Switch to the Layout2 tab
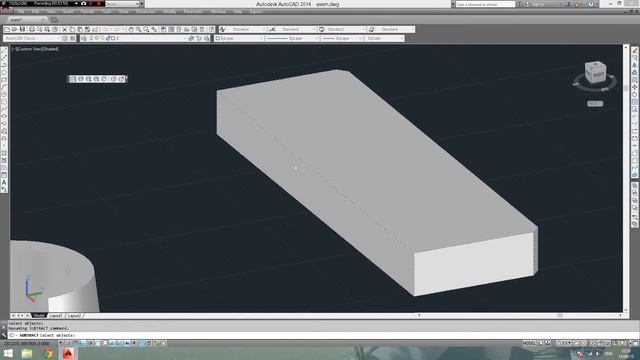The height and width of the screenshot is (360, 640). (74, 316)
